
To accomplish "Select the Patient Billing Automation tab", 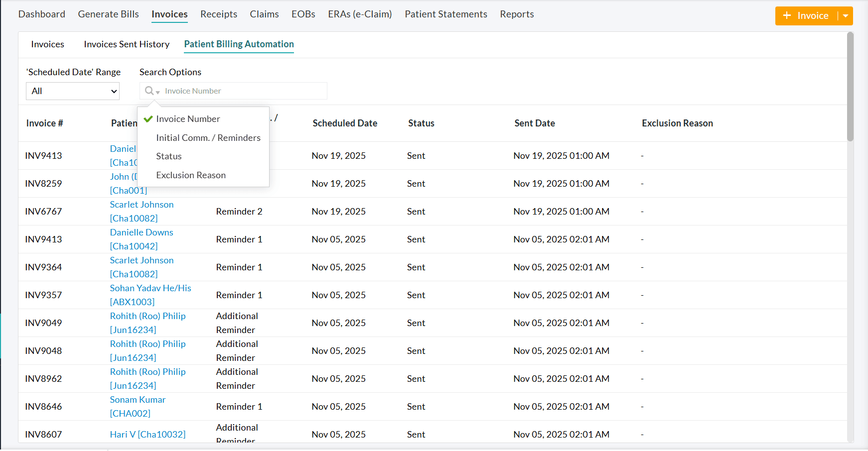I will tap(239, 44).
